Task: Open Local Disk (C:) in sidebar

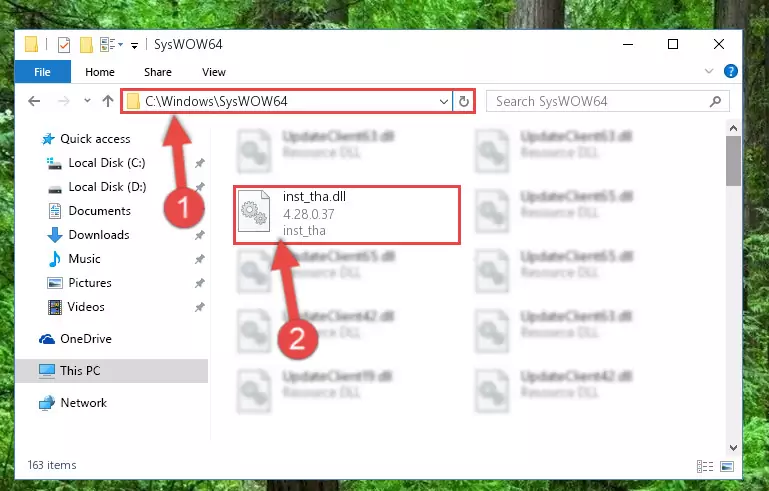Action: (107, 163)
